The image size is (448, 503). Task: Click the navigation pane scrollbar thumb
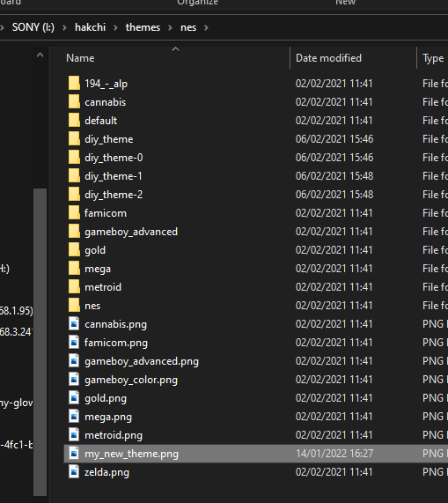pos(40,342)
